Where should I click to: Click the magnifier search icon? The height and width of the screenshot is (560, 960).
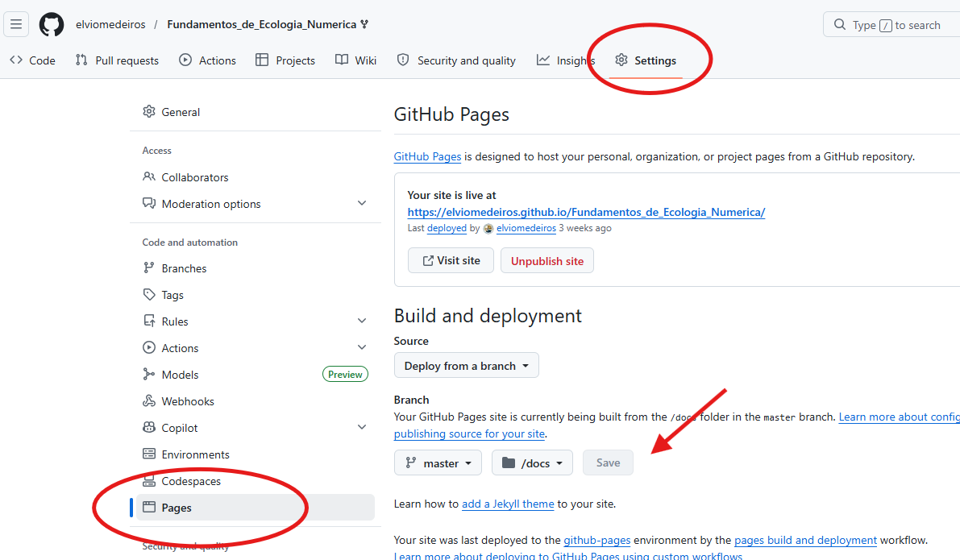click(839, 24)
